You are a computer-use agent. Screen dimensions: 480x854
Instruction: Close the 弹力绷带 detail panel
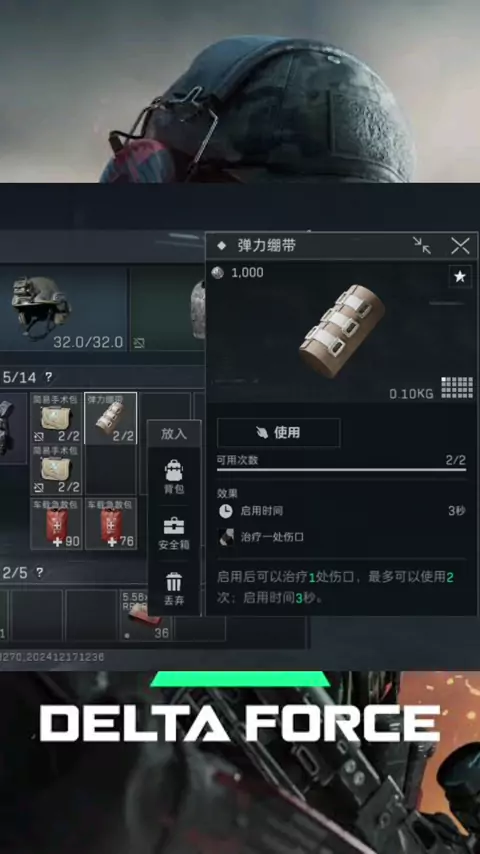[x=460, y=246]
